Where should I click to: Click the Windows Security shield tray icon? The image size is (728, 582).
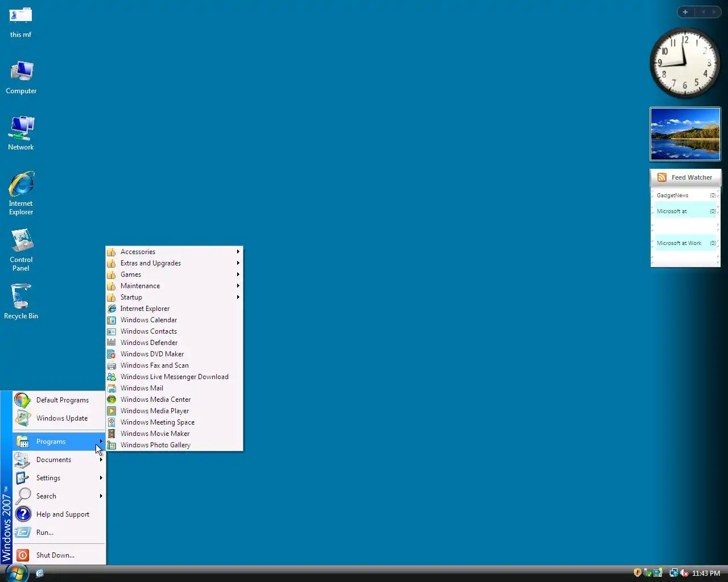pos(638,573)
